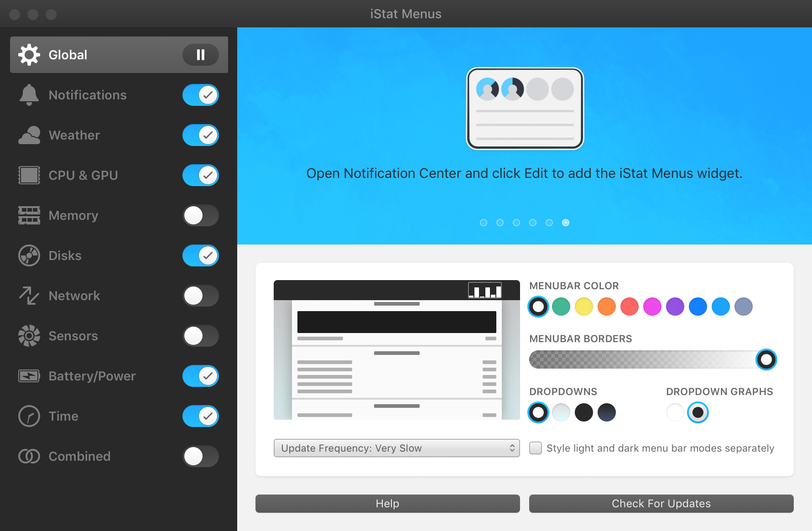This screenshot has height=531, width=812.
Task: Open the Weather section label
Action: (74, 135)
